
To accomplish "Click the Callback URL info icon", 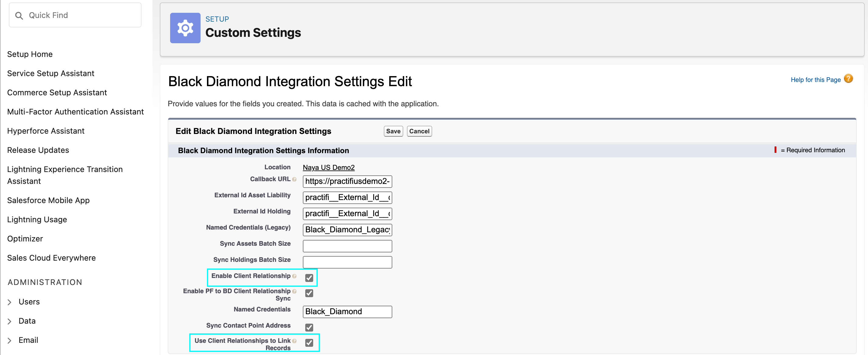I will pyautogui.click(x=294, y=179).
